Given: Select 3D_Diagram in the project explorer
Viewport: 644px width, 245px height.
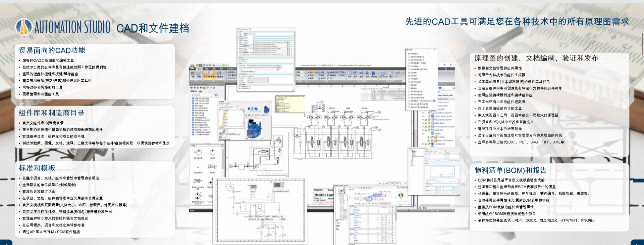Looking at the screenshot, I should click(x=440, y=144).
